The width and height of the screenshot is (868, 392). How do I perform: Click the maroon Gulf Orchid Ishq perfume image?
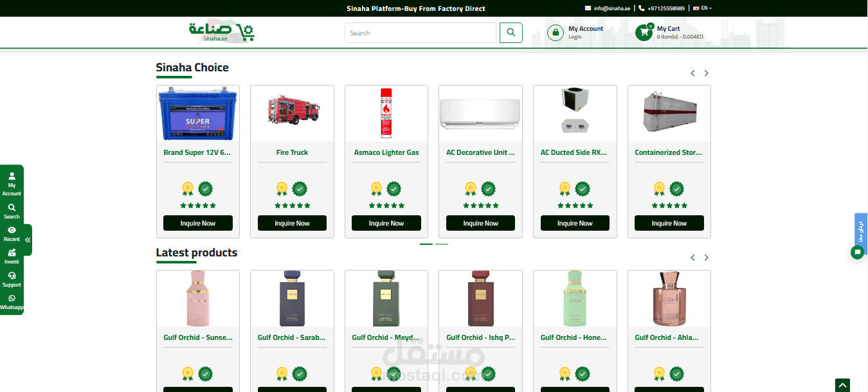coord(481,298)
